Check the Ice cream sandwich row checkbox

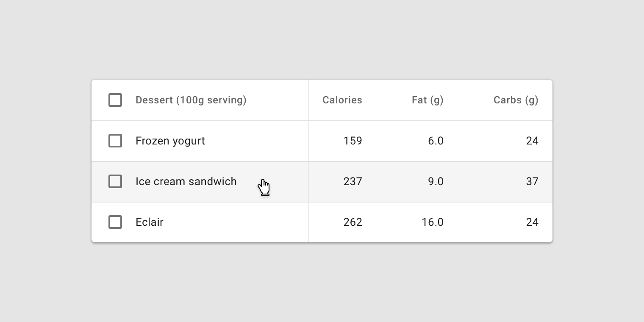pyautogui.click(x=115, y=181)
